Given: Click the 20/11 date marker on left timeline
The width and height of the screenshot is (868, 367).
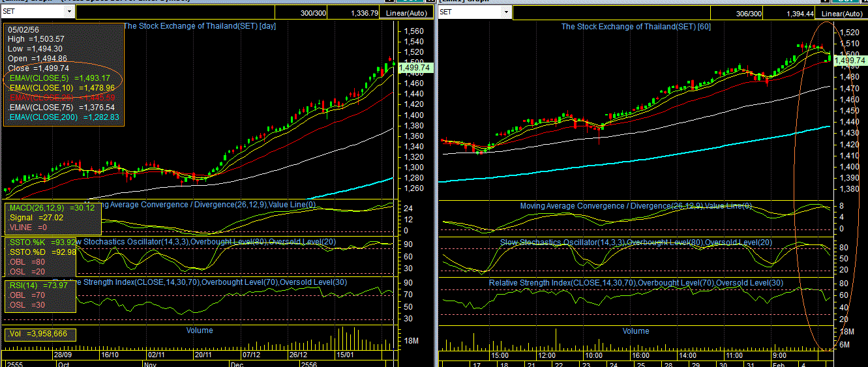Looking at the screenshot, I should [203, 355].
